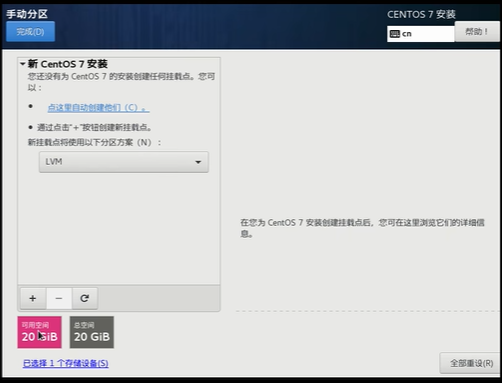The height and width of the screenshot is (383, 502).
Task: Click the cn keyboard layout field
Action: tap(421, 34)
